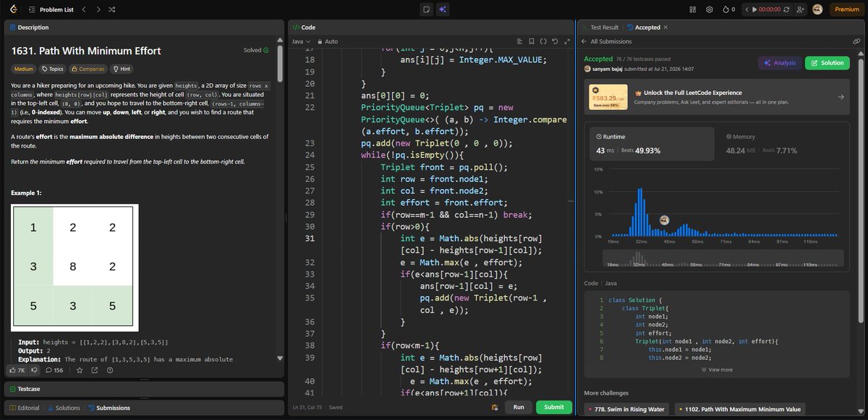The image size is (868, 420).
Task: Expand the code with View more
Action: click(717, 369)
